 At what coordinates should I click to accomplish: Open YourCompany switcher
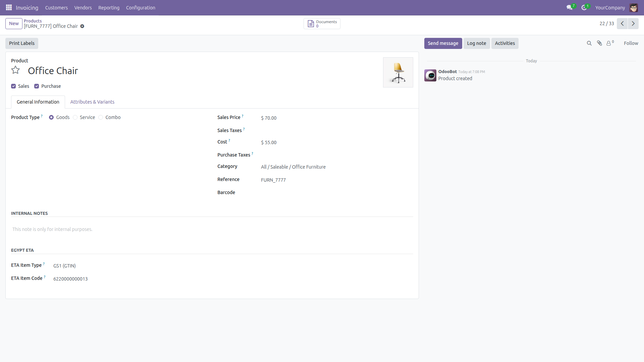click(610, 7)
